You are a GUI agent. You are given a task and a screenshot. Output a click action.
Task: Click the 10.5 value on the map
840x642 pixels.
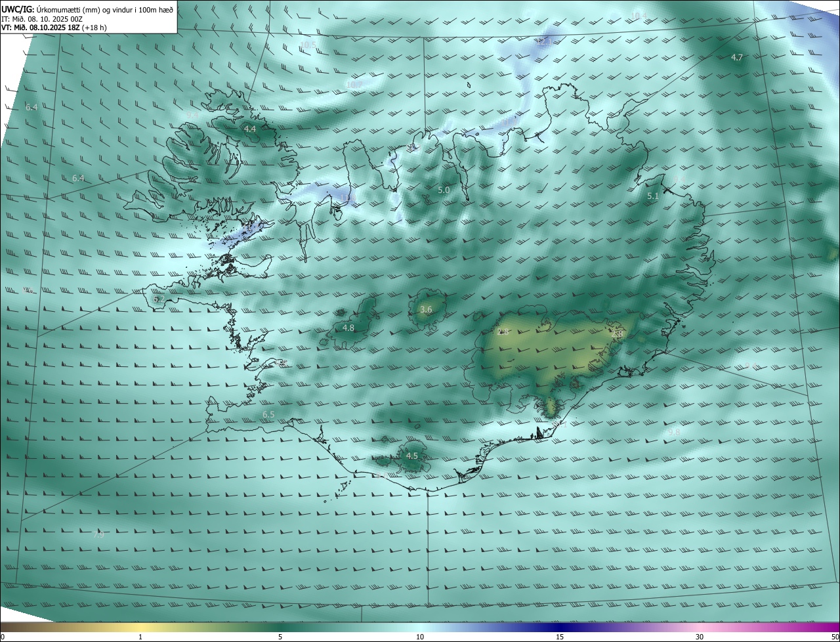point(308,45)
